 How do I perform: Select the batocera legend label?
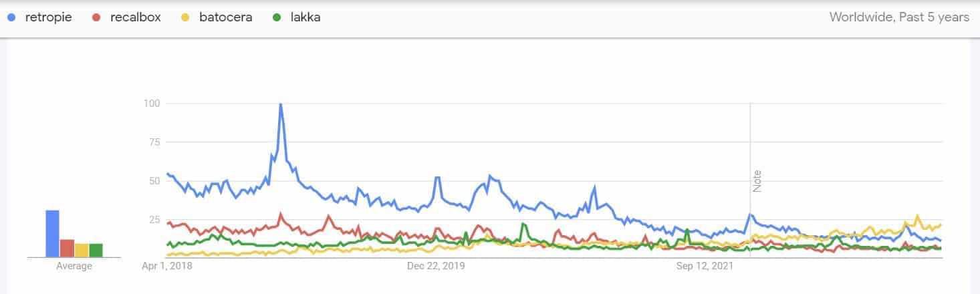(225, 18)
